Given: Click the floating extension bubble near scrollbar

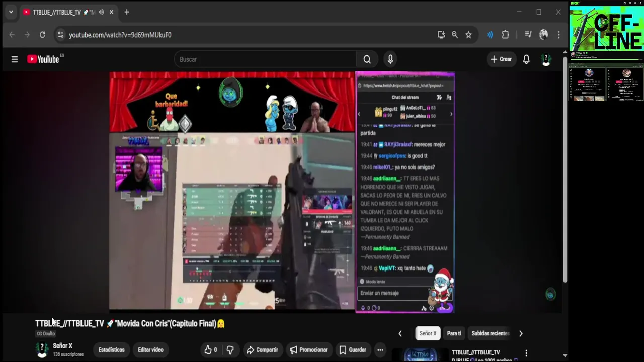Looking at the screenshot, I should (550, 295).
